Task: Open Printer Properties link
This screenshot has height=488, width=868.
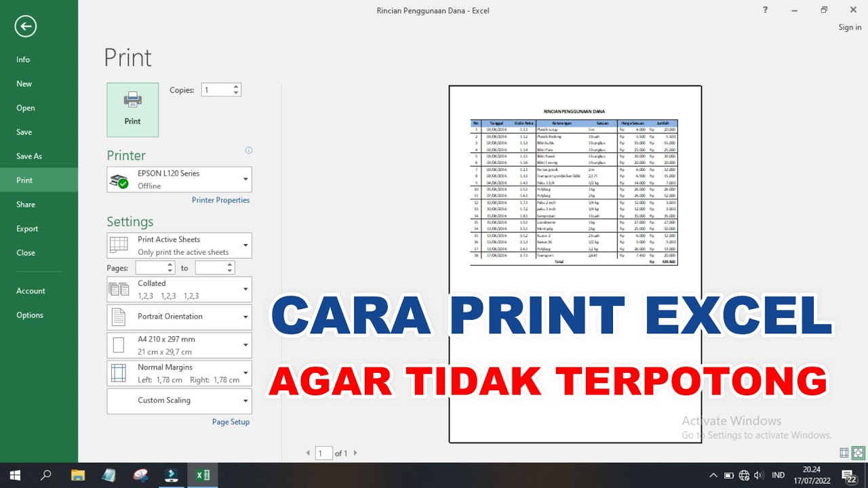Action: pos(220,200)
